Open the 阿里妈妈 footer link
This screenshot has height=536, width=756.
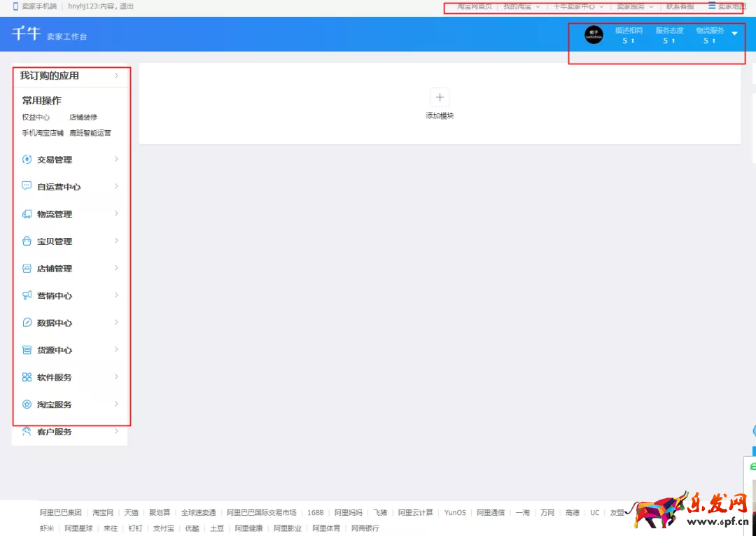click(348, 512)
